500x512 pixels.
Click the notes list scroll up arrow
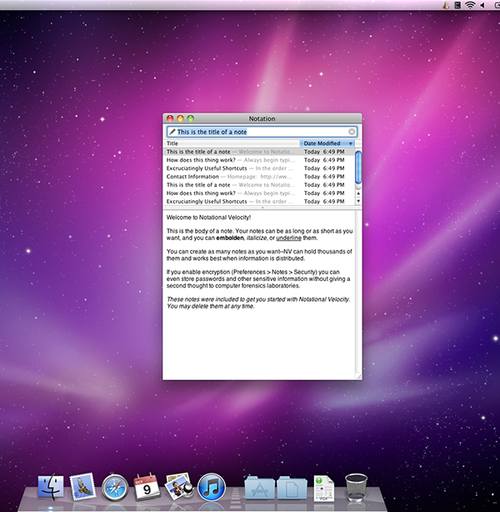click(358, 193)
